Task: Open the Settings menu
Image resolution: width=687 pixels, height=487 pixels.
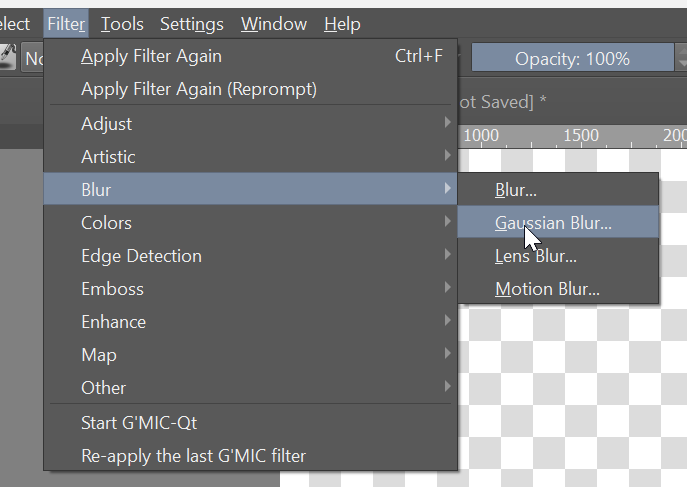Action: 191,24
